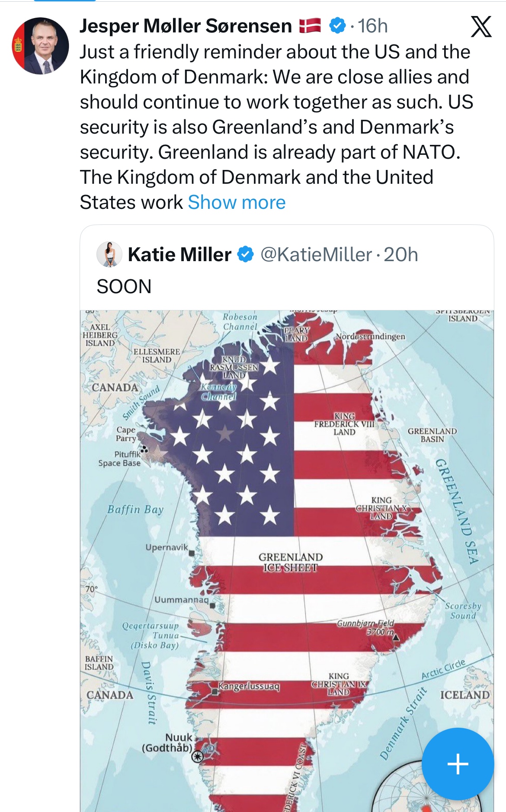Open the Katie Miller display name
This screenshot has height=812, width=506.
(179, 254)
